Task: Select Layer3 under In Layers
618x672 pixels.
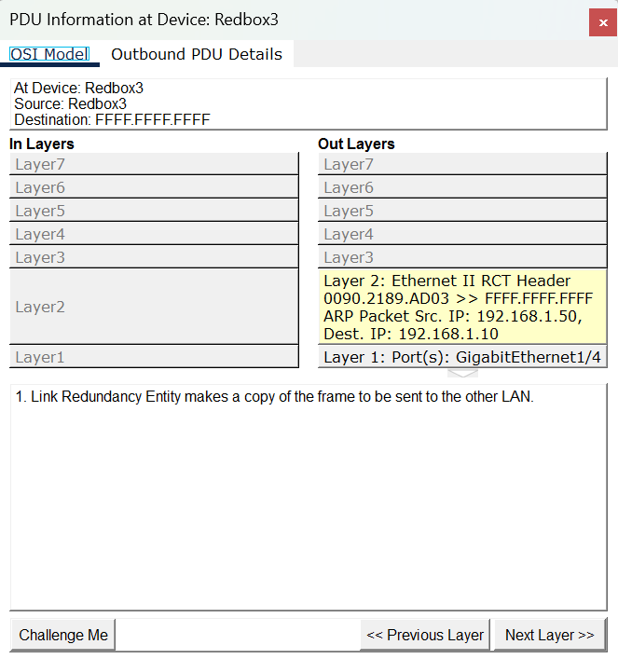Action: [154, 257]
